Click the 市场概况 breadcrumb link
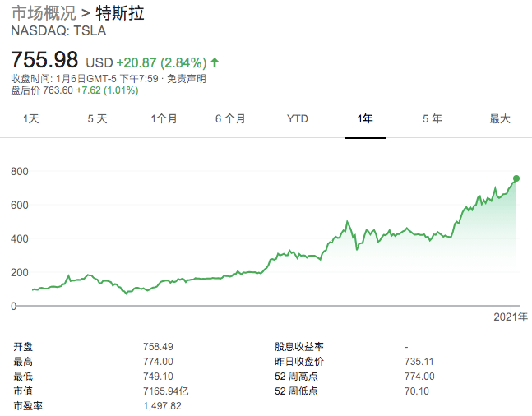 coord(44,14)
